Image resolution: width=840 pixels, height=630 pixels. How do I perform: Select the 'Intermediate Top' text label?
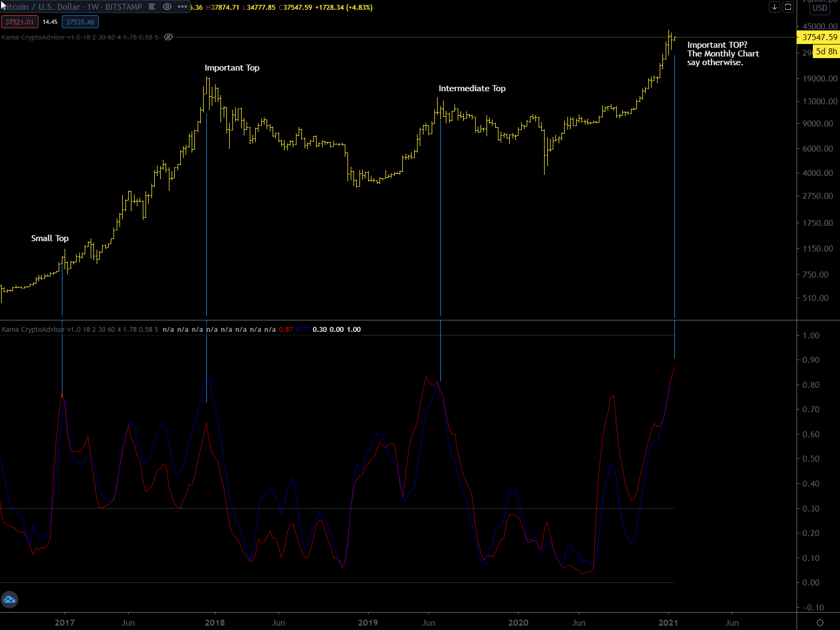pyautogui.click(x=472, y=89)
